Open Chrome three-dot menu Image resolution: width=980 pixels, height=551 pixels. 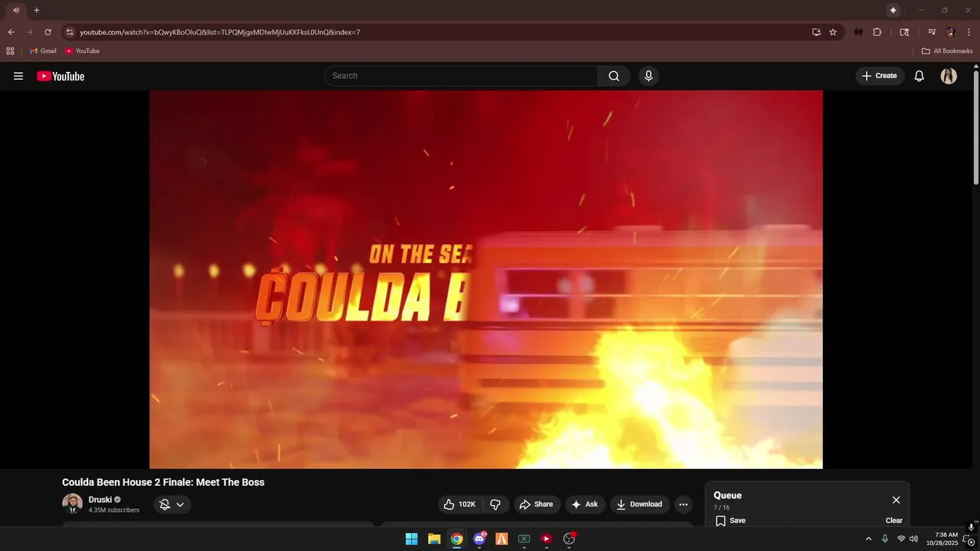(969, 32)
